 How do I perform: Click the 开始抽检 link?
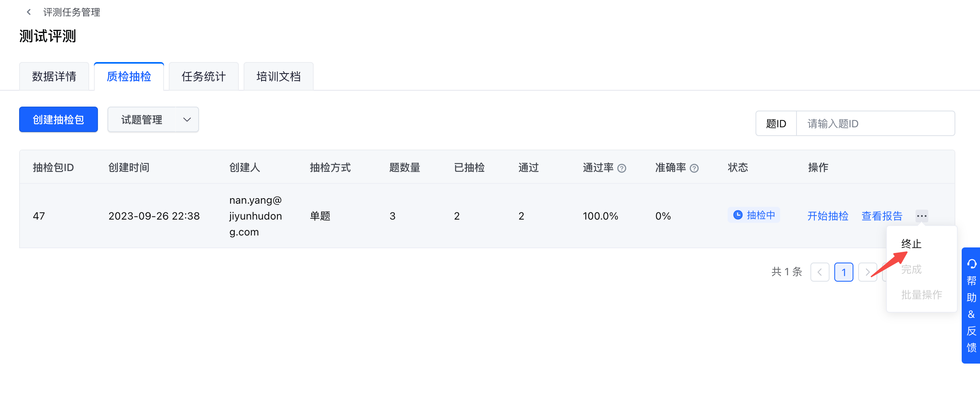pos(828,216)
